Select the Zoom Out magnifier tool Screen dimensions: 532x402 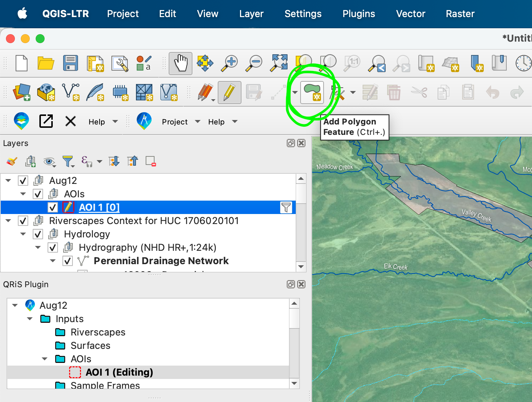pyautogui.click(x=254, y=63)
